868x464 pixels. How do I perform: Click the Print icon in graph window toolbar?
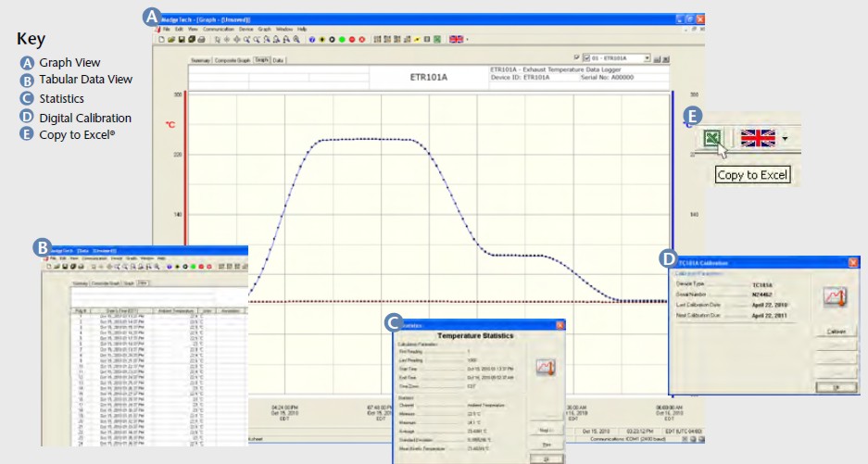pyautogui.click(x=202, y=39)
